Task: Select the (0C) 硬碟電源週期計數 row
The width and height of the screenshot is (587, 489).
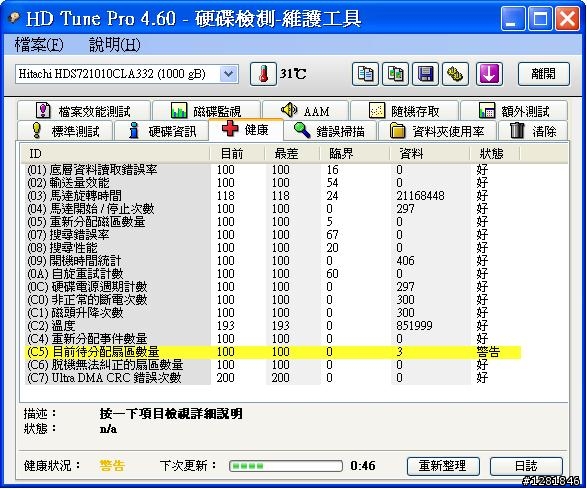Action: tap(273, 287)
